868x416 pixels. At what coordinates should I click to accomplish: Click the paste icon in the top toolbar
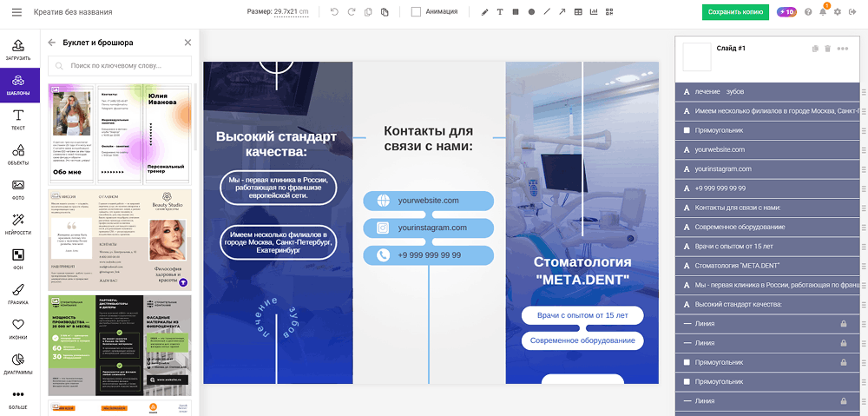pyautogui.click(x=385, y=11)
